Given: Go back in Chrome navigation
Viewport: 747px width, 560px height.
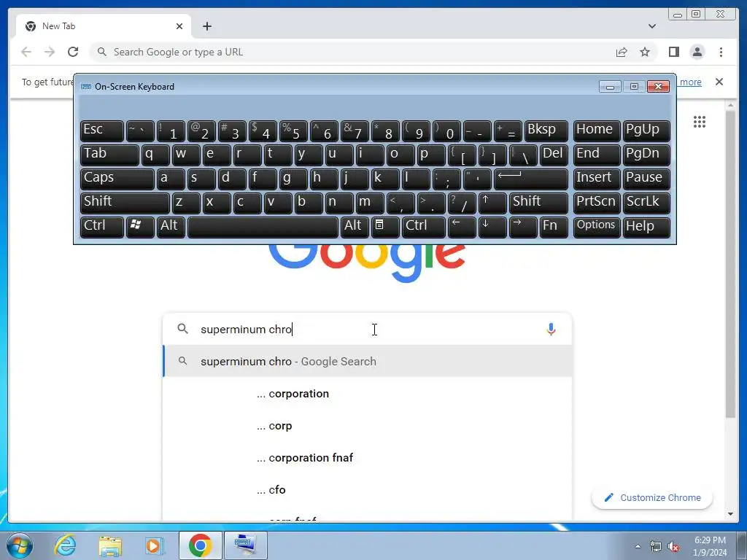Looking at the screenshot, I should [x=26, y=52].
